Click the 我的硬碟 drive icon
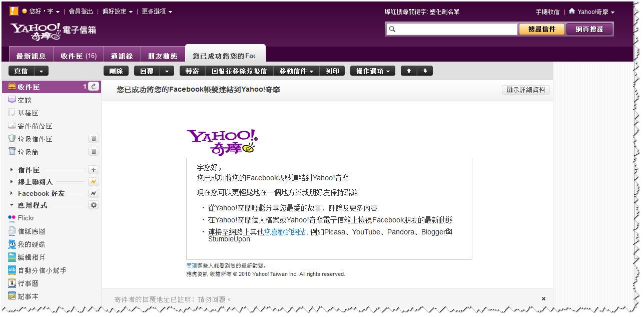The image size is (644, 317). (12, 244)
